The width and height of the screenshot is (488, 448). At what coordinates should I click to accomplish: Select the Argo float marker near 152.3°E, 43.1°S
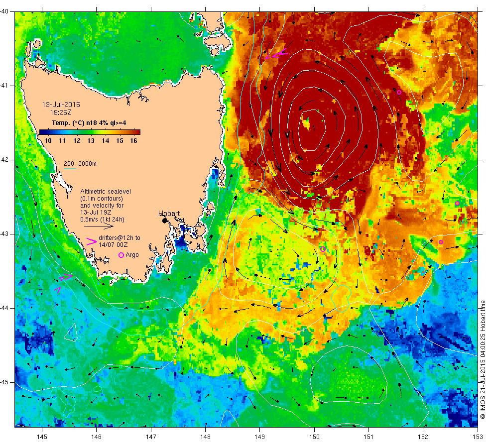tap(441, 242)
